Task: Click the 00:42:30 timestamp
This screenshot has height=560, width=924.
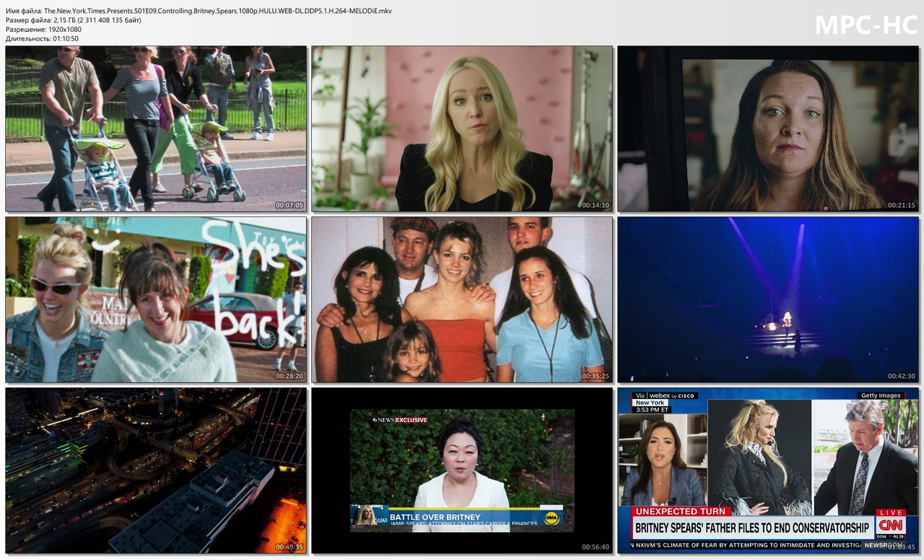Action: coord(902,376)
